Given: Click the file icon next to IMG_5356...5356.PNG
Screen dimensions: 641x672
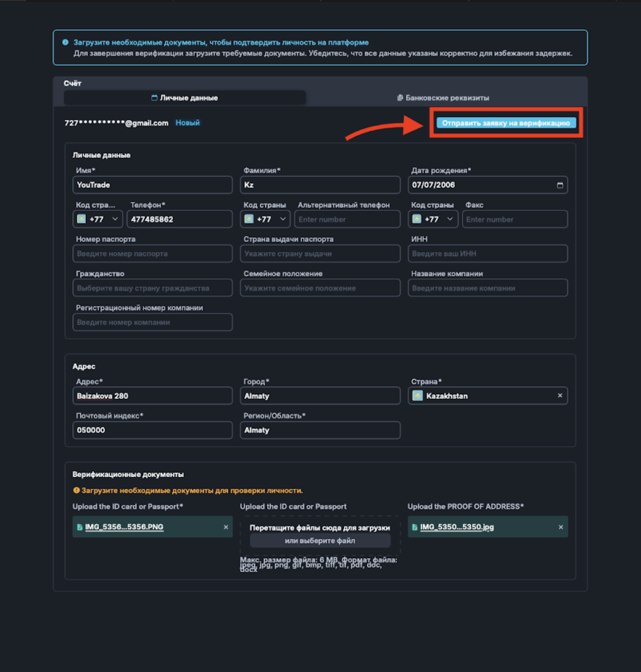Looking at the screenshot, I should (79, 527).
